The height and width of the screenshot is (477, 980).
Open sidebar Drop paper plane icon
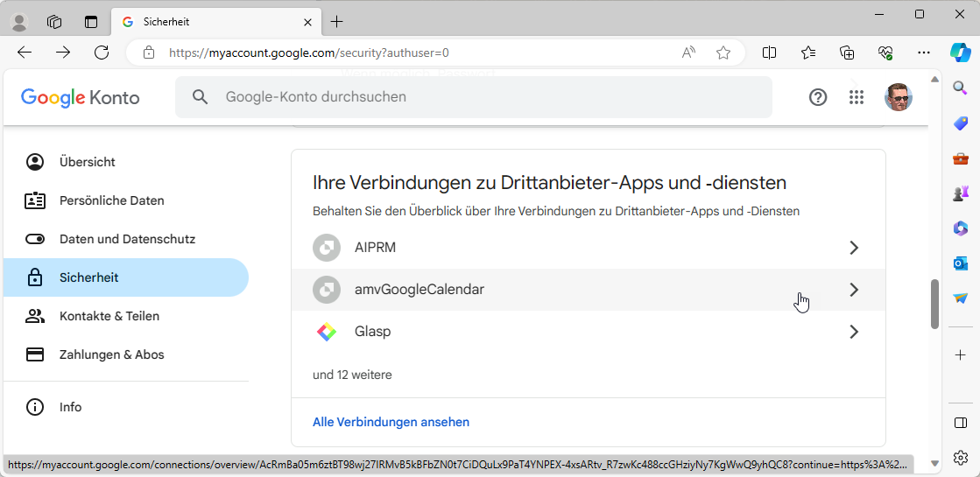(961, 298)
